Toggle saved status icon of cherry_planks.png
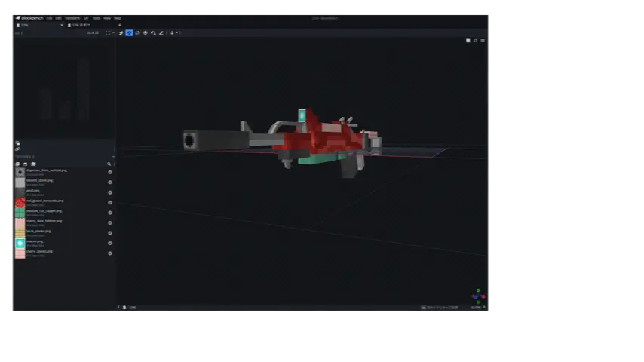 tap(110, 253)
